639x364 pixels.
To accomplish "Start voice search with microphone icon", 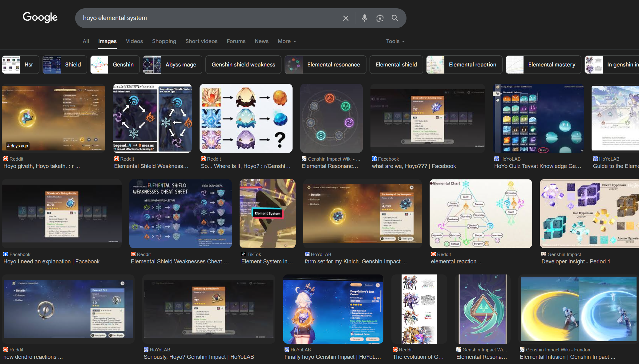I will tap(365, 18).
